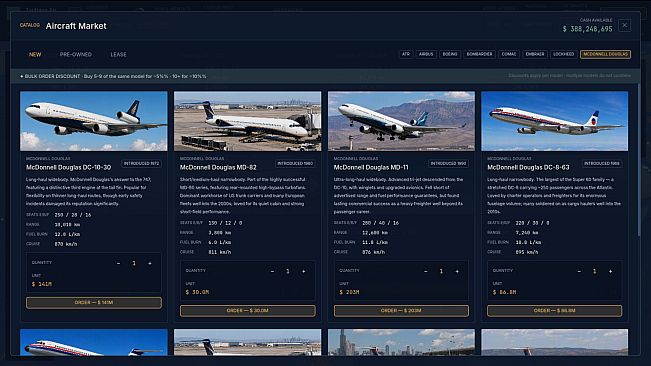Open the MD-82 aircraft photo
The image size is (651, 366).
[247, 121]
